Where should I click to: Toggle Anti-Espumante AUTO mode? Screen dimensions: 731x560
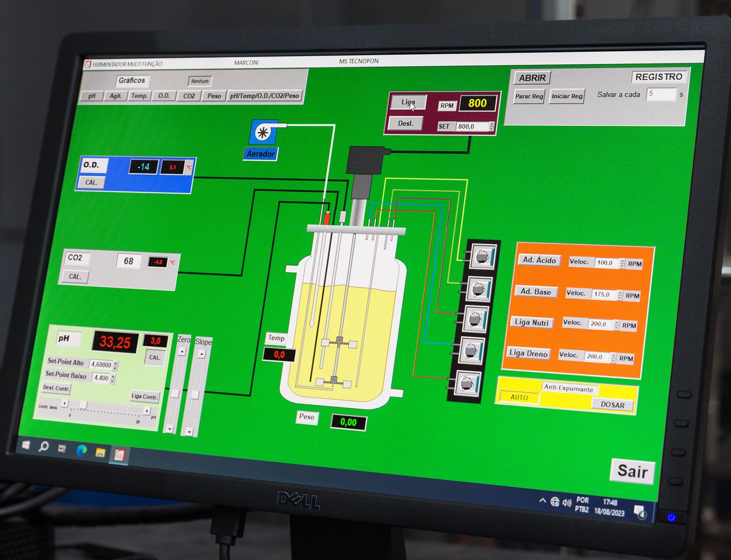point(519,397)
